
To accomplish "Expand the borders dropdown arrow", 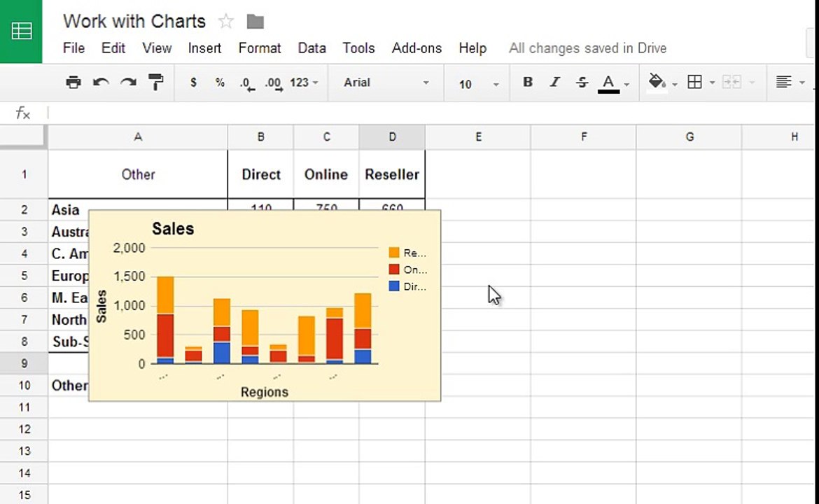I will click(x=712, y=83).
